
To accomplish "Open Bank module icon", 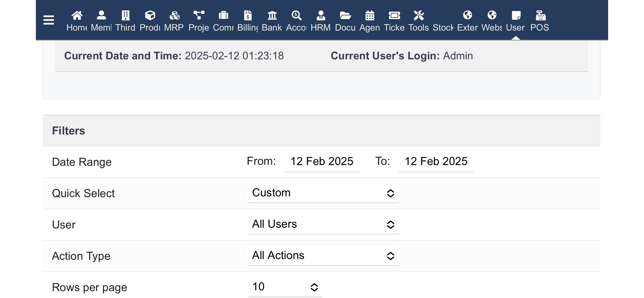I will click(x=272, y=16).
